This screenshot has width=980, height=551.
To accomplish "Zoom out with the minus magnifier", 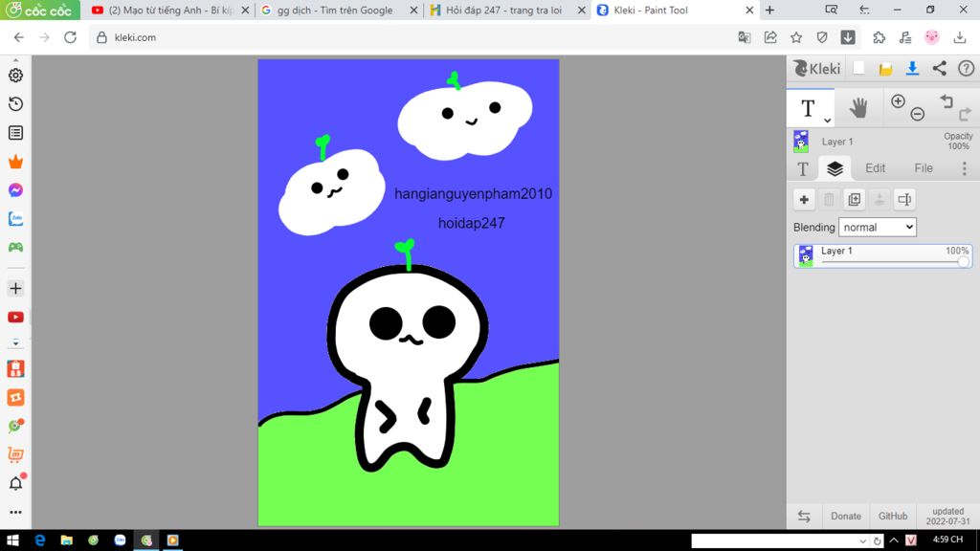I will (917, 115).
